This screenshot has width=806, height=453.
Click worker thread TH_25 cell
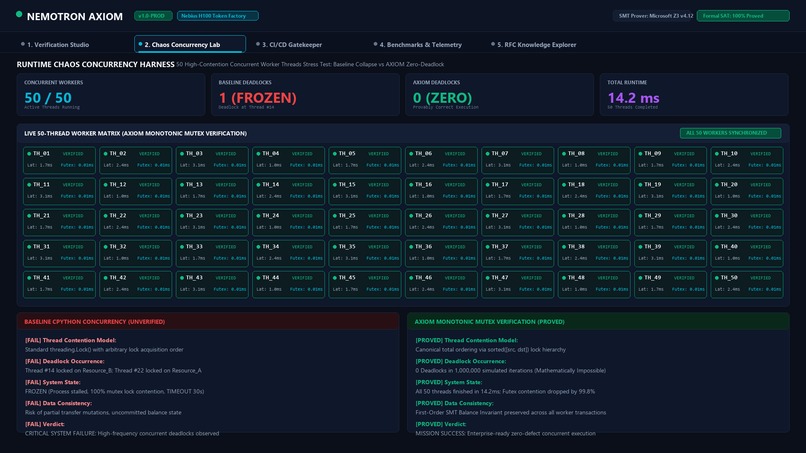tap(365, 222)
